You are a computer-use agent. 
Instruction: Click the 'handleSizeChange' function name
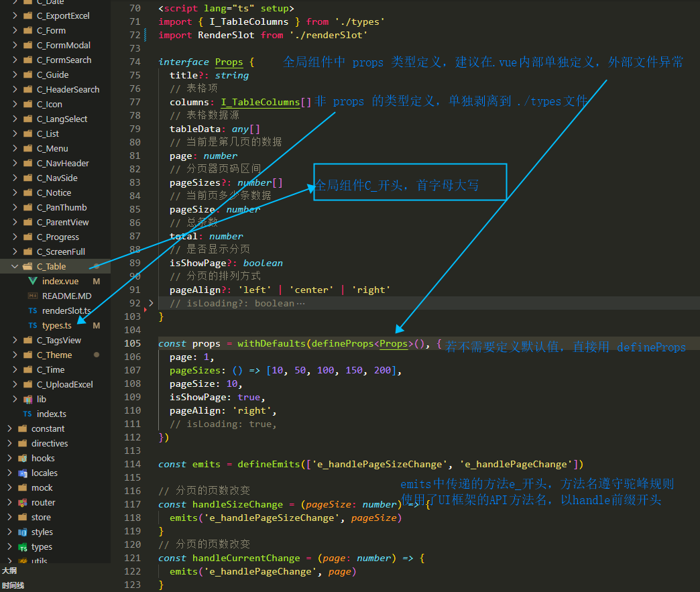(x=237, y=504)
